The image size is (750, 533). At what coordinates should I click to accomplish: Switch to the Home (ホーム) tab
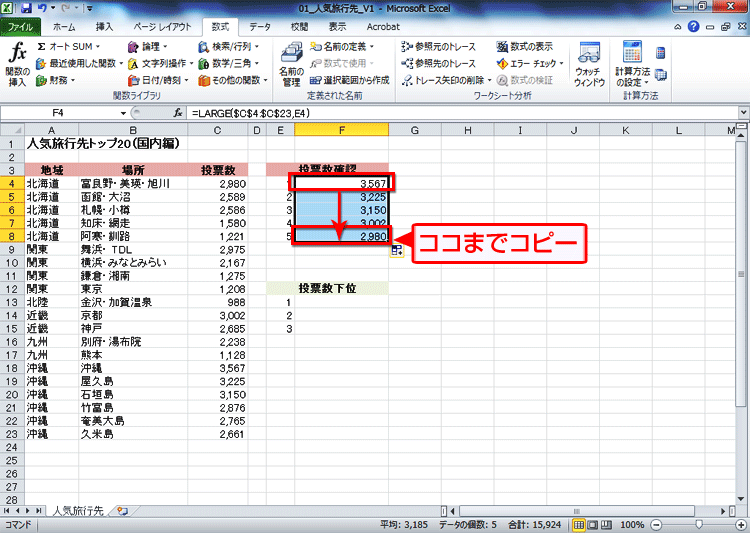coord(64,27)
